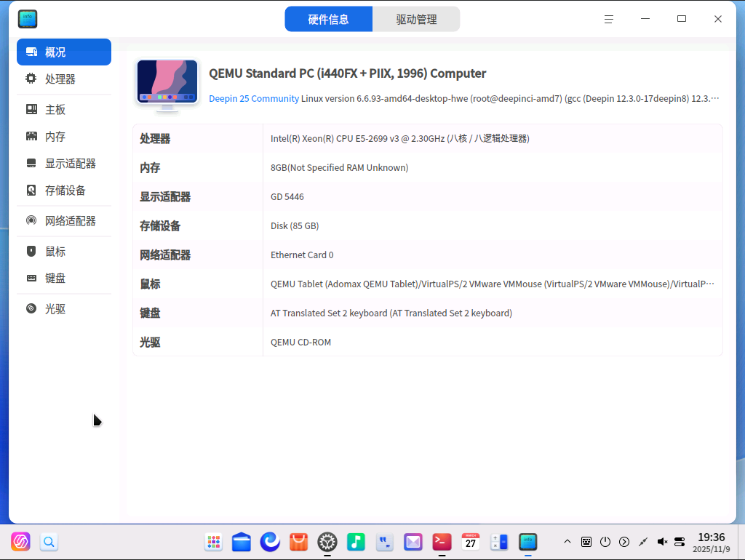
Task: Click the memory icon beside sidebar 内存
Action: click(31, 136)
